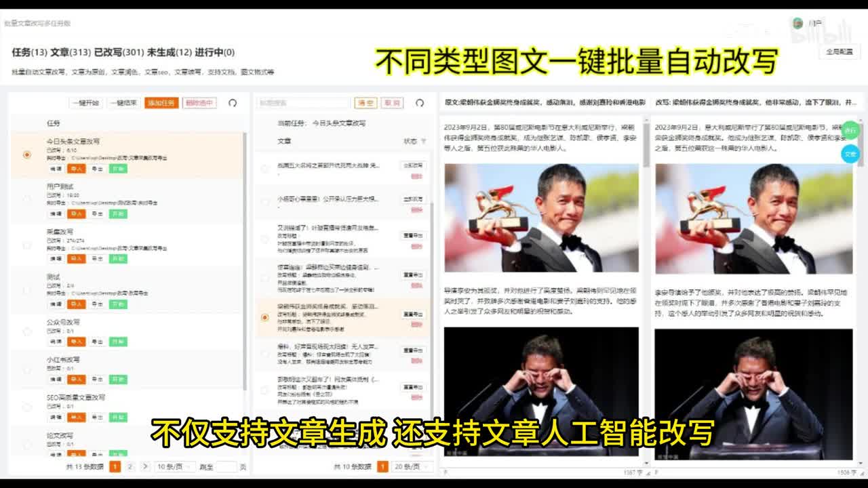
Task: Click the filter icon next to 状态 column
Action: [424, 142]
